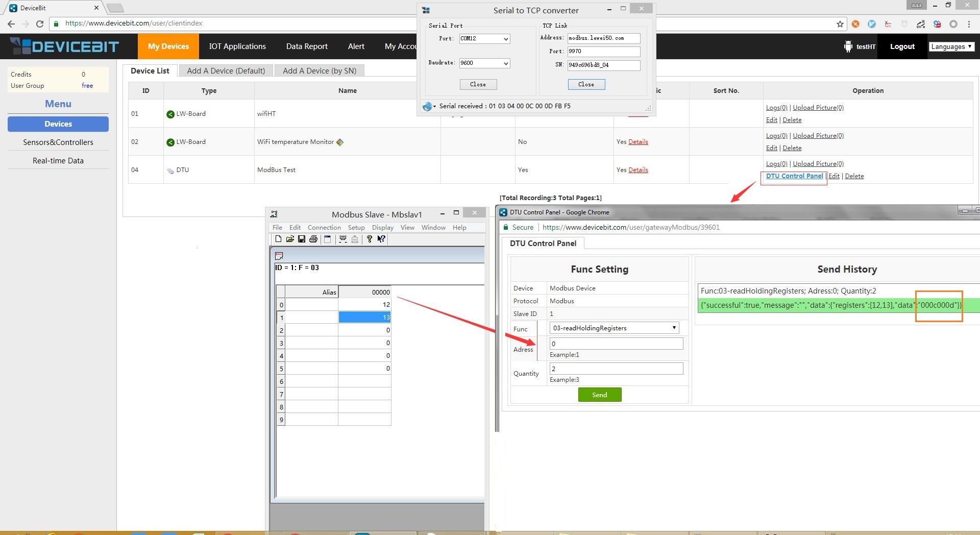Click the Quantity input field
980x535 pixels.
coord(616,369)
